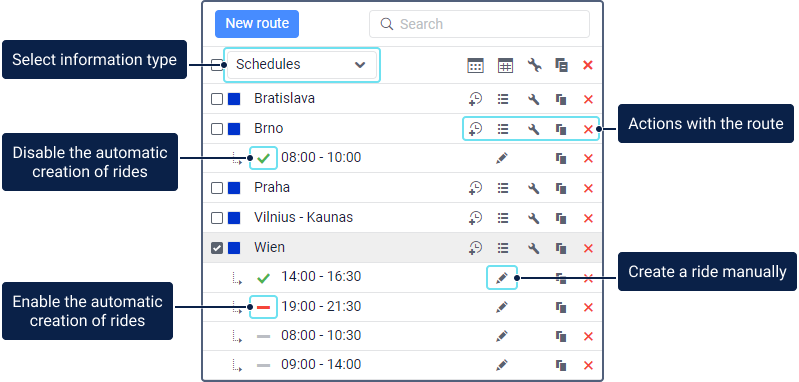Delete the 09:00 - 14:00 schedule
799x382 pixels.
pos(588,366)
